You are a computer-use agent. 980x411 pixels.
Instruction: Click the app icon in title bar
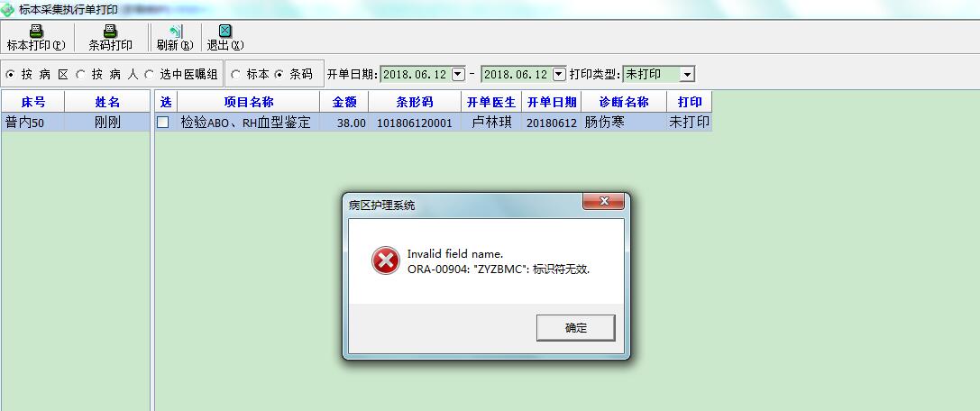coord(7,10)
